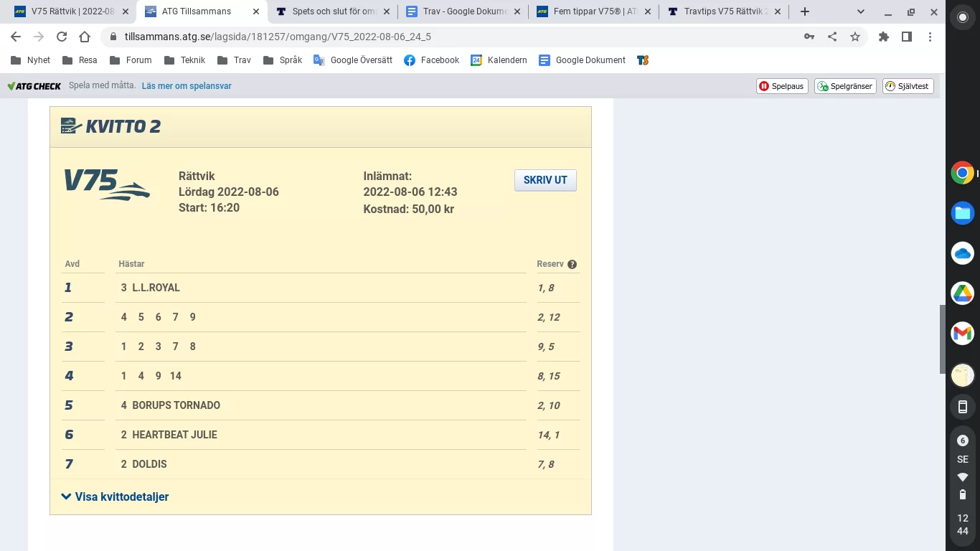Open the saved passwords key icon

[x=809, y=35]
